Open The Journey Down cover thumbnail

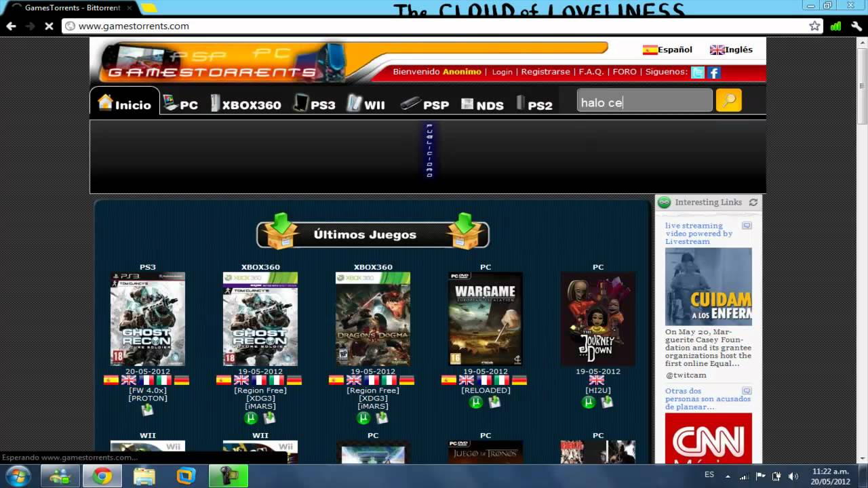[x=597, y=319]
